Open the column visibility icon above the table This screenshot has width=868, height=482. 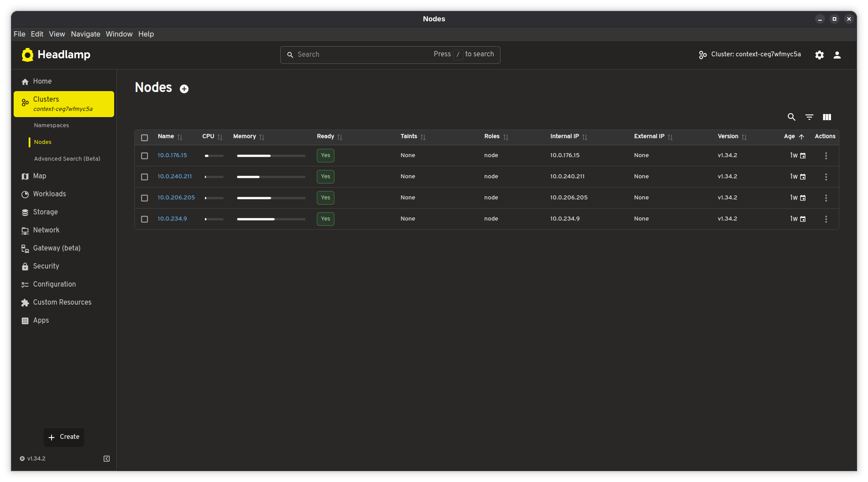click(827, 117)
